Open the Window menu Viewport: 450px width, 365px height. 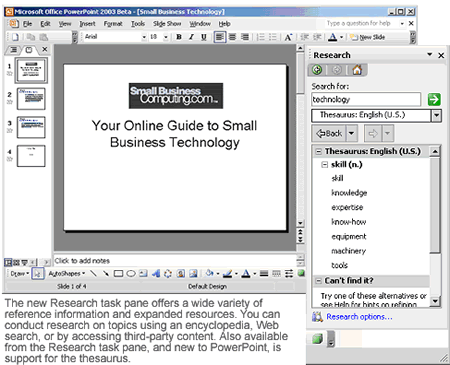coord(200,24)
